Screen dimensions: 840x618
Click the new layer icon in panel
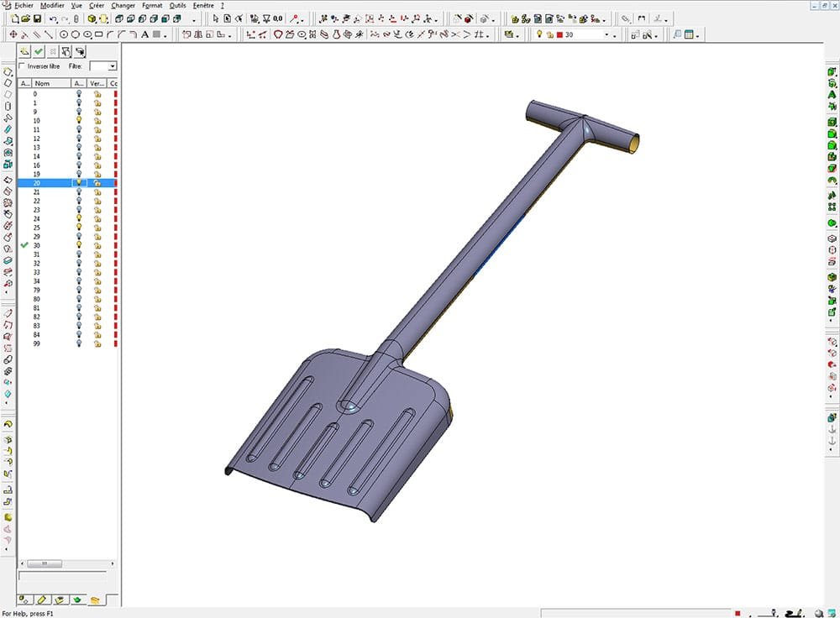[25, 52]
